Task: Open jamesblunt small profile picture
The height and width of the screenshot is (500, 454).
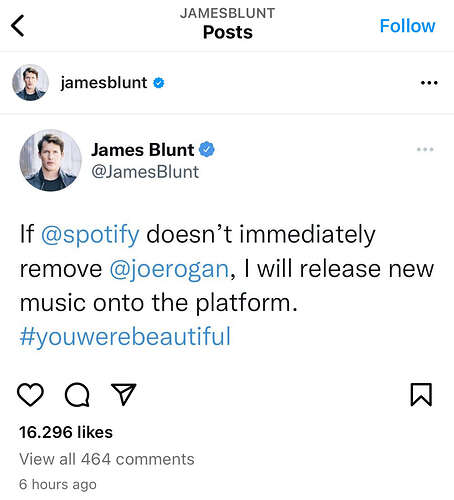Action: click(x=30, y=82)
